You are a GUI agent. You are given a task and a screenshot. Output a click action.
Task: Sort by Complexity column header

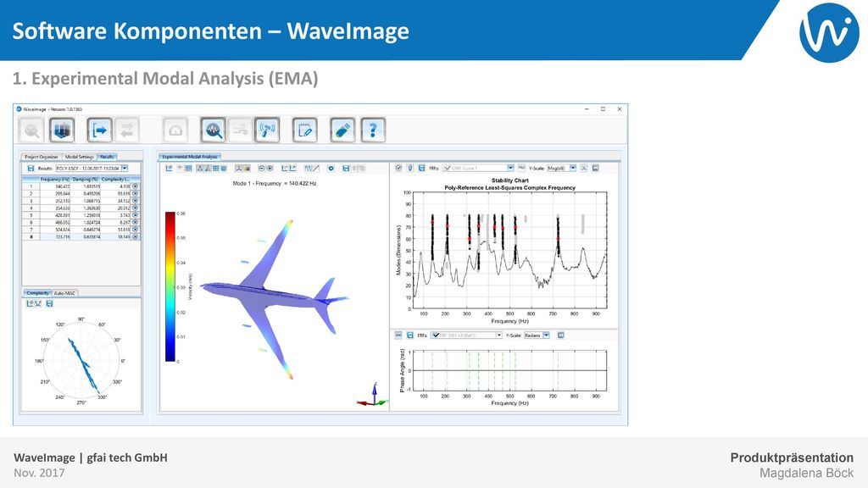(x=115, y=180)
